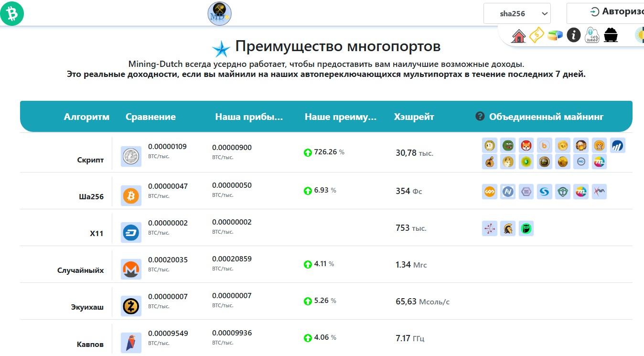Click the blue S Syscoin icon
Screen dimensions: 644x356
coord(544,192)
